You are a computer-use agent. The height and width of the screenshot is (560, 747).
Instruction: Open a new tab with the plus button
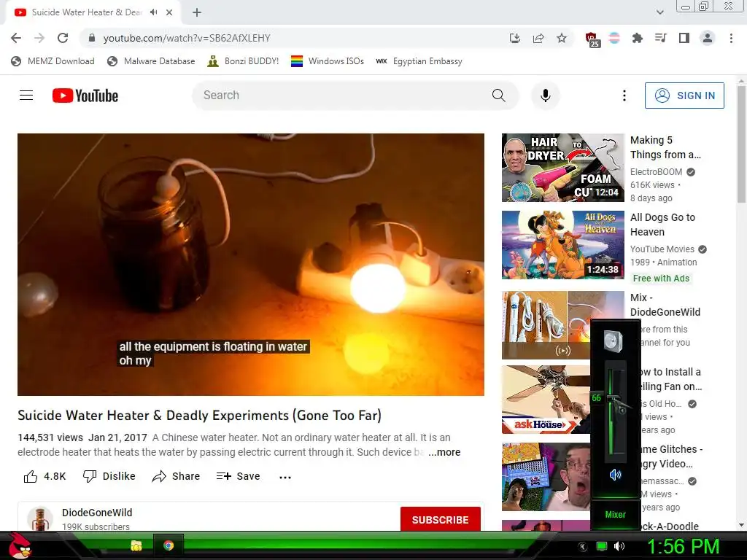(197, 12)
